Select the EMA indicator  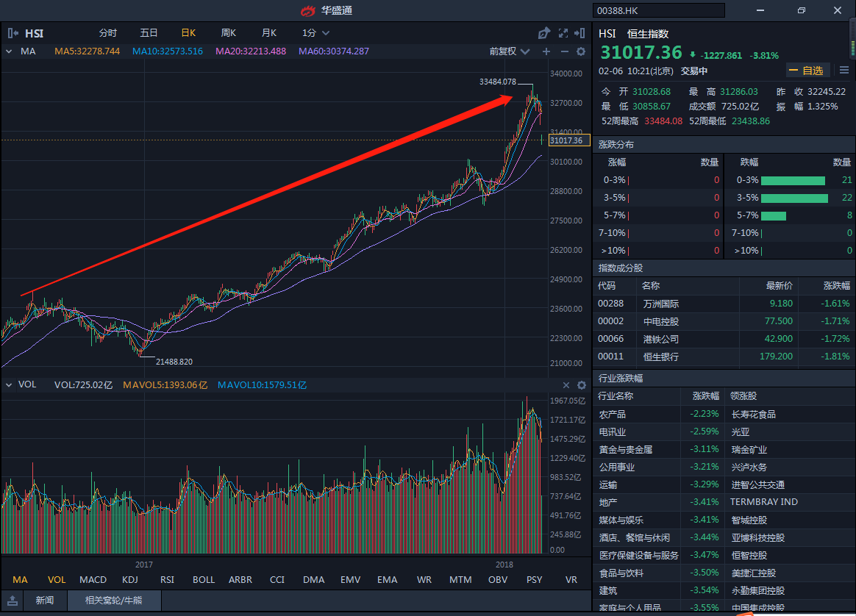click(x=387, y=579)
